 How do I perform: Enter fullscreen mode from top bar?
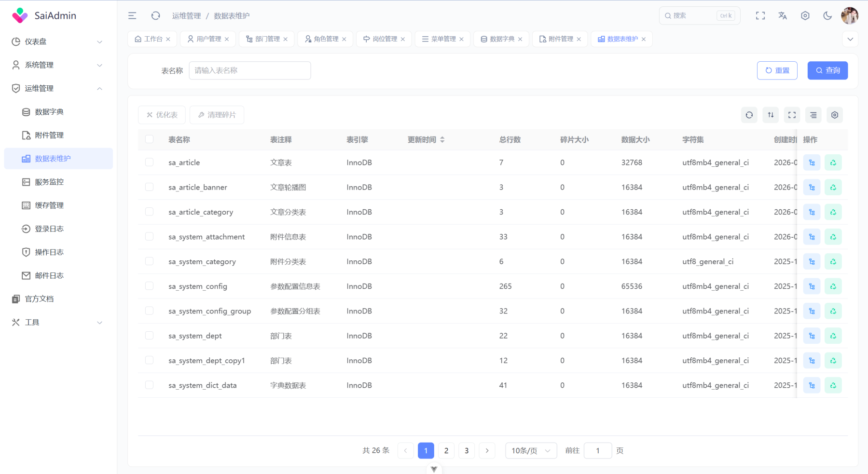760,16
